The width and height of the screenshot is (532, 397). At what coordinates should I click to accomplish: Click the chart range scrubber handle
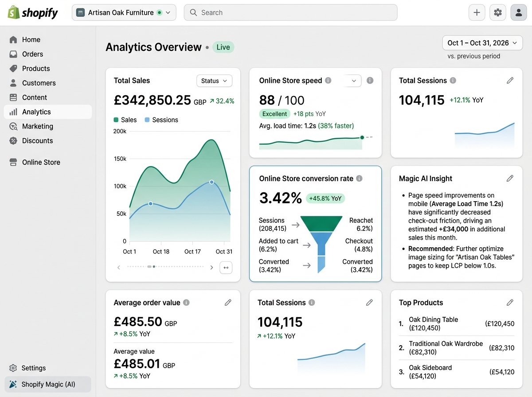(150, 267)
